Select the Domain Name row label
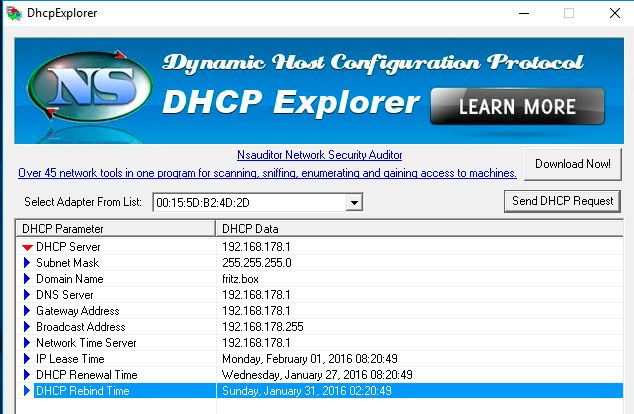 click(x=70, y=279)
